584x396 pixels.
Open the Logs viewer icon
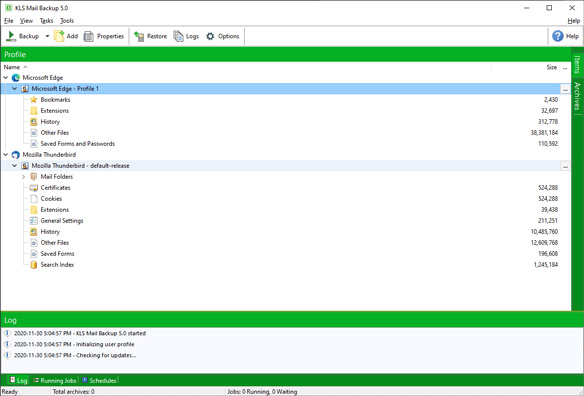pyautogui.click(x=178, y=36)
